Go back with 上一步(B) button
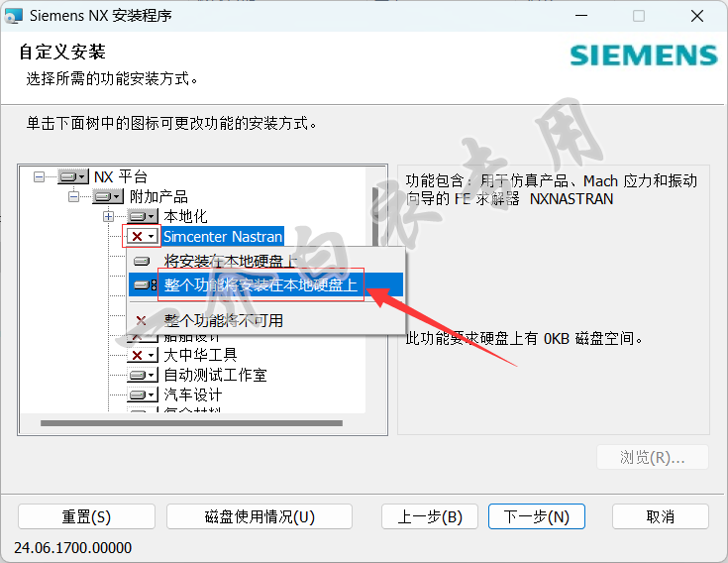The image size is (728, 563). tap(430, 516)
